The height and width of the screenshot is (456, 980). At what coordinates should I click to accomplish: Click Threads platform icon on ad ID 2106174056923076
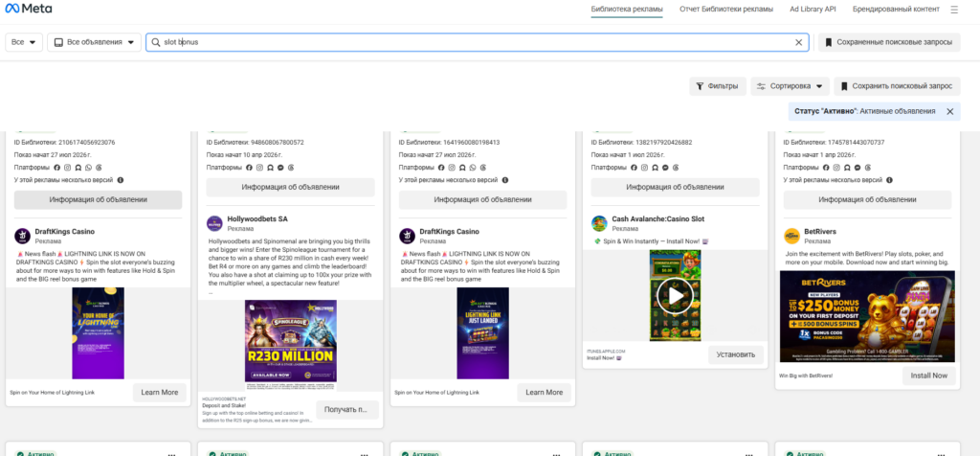tap(99, 168)
